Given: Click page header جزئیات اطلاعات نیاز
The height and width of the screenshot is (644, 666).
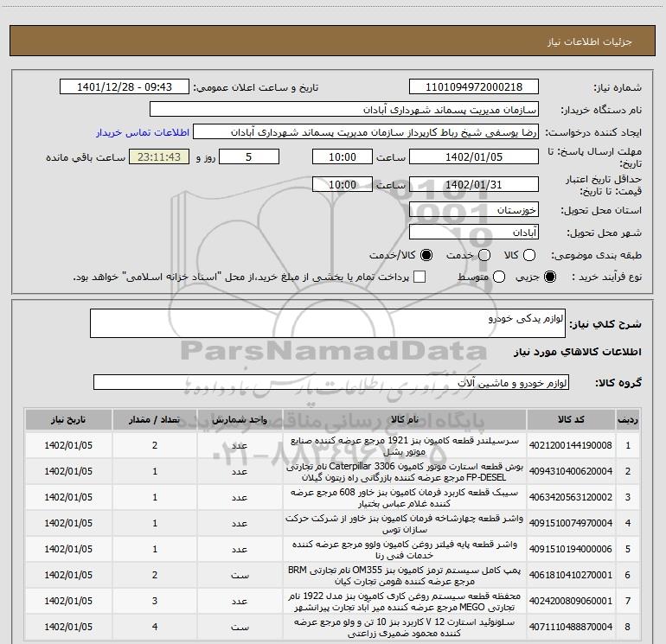Looking at the screenshot, I should tap(590, 41).
